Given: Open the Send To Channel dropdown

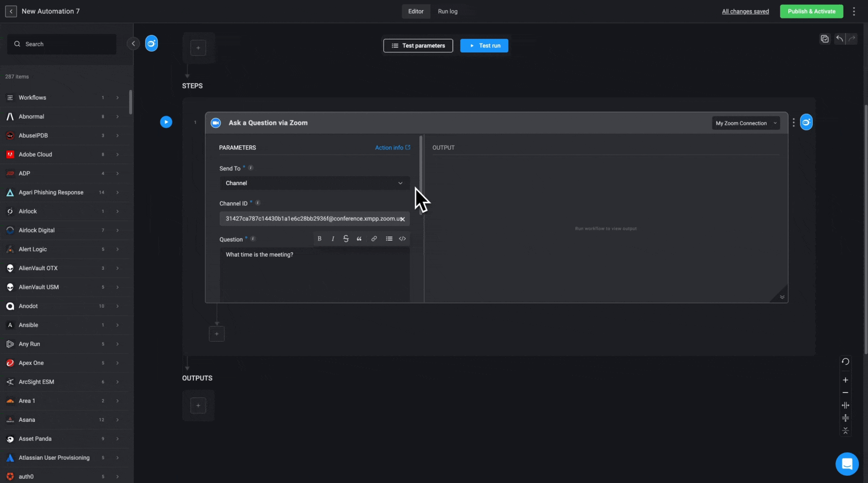Looking at the screenshot, I should tap(314, 183).
